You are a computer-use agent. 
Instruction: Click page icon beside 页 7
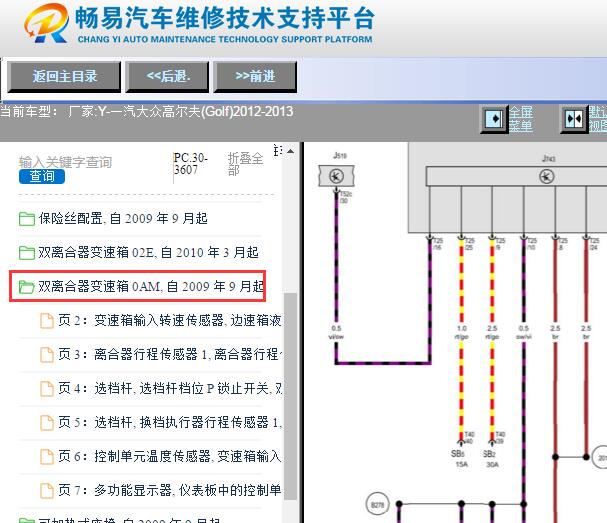click(x=47, y=490)
